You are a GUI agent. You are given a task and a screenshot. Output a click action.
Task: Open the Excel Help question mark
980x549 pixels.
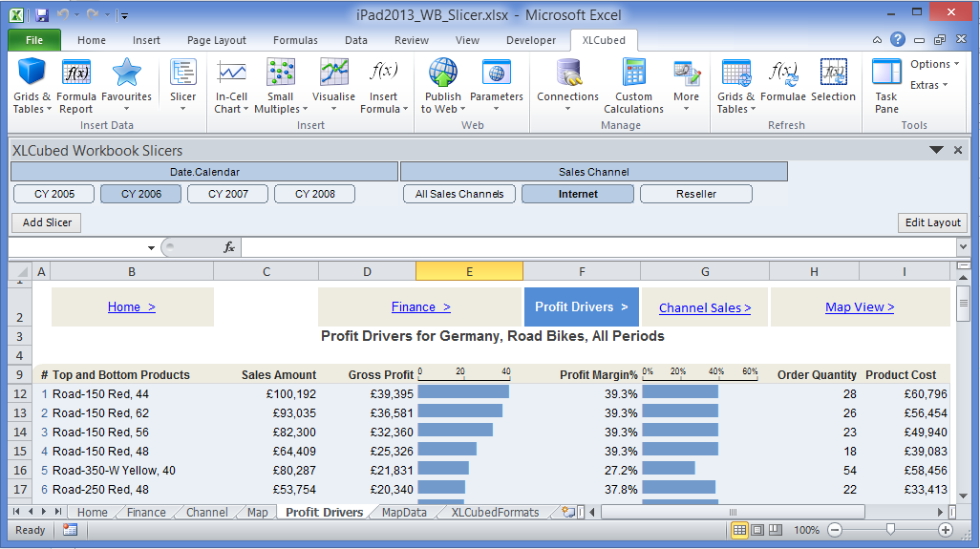click(x=898, y=39)
